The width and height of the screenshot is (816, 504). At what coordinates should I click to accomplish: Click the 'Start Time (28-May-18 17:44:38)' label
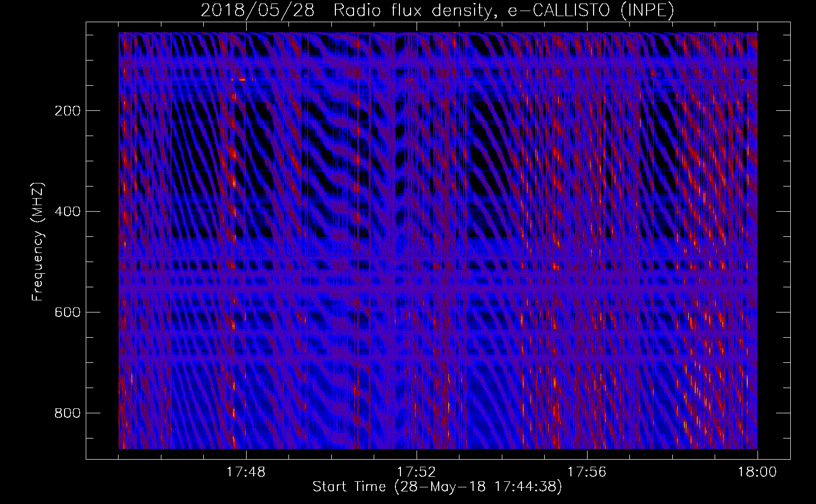[437, 487]
